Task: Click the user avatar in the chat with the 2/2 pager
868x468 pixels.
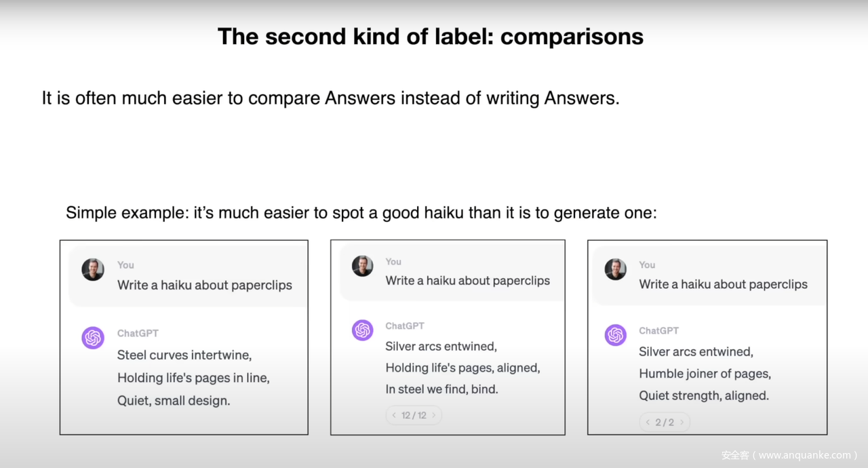Action: [x=616, y=269]
